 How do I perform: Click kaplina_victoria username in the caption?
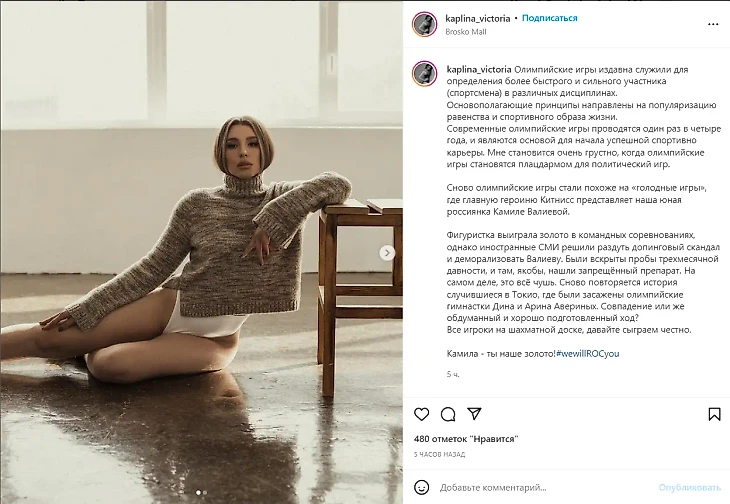(x=479, y=69)
